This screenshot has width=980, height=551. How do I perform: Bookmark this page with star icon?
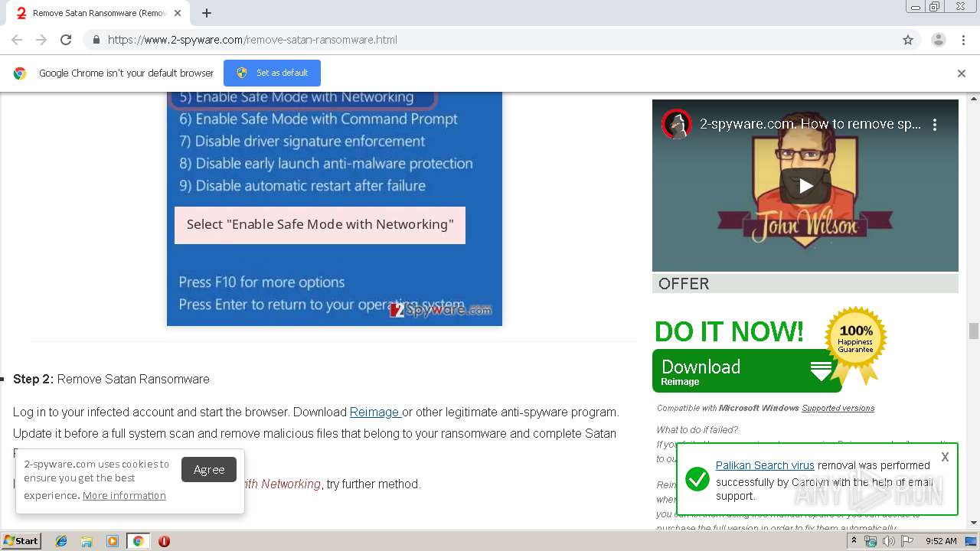(x=908, y=40)
